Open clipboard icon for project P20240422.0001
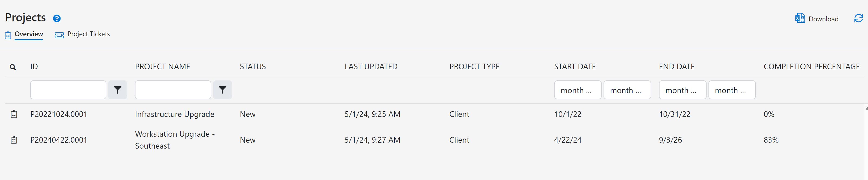 click(x=14, y=140)
